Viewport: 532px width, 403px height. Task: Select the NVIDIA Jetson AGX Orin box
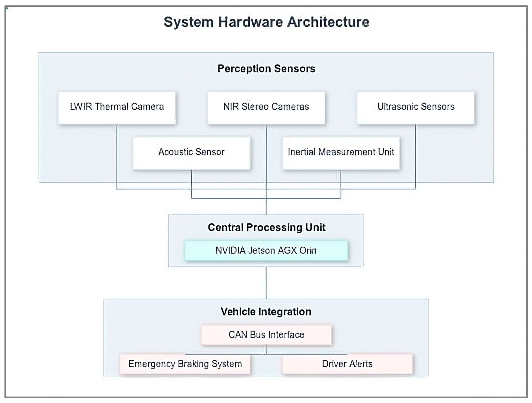pos(266,250)
